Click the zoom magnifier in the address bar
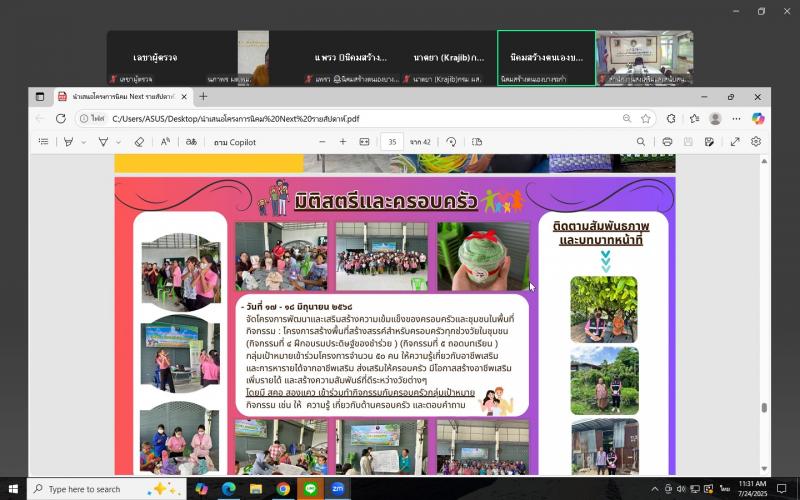 pyautogui.click(x=627, y=118)
